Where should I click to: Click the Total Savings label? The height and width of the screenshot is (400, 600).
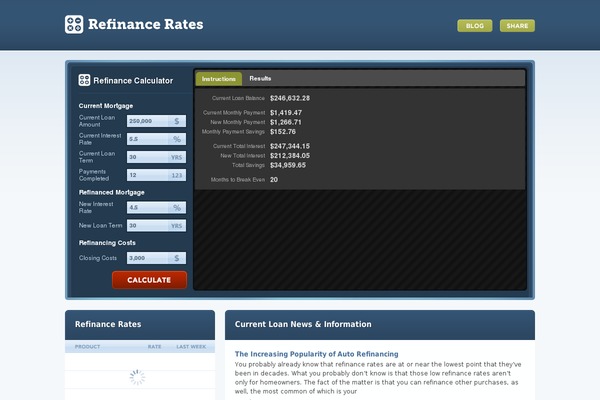[248, 165]
